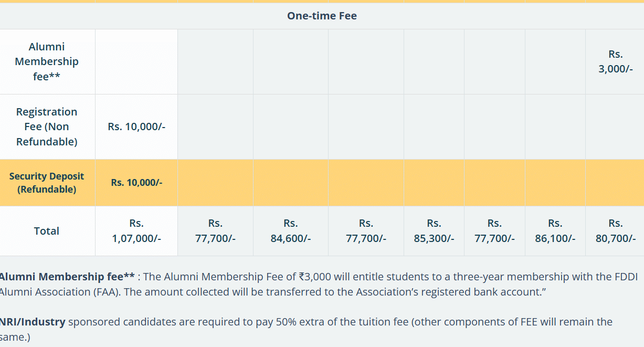Click the bold Alumni Membership fee** footnote heading

click(x=67, y=277)
